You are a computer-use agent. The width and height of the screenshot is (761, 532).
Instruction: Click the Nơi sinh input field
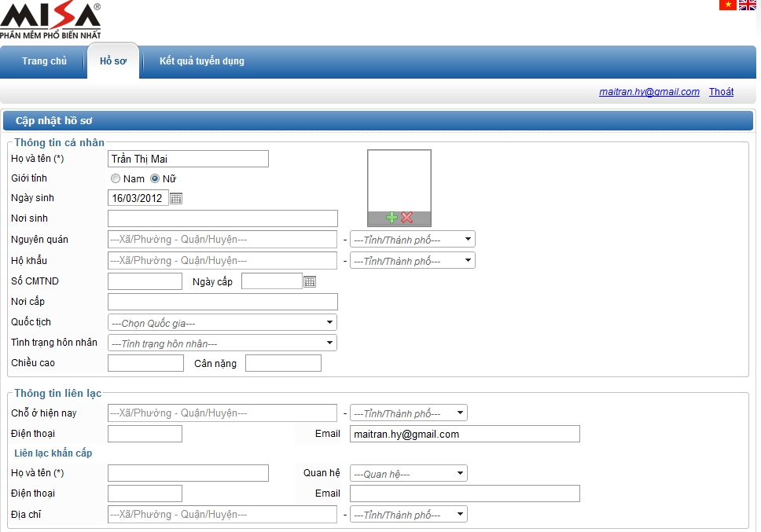click(x=222, y=218)
